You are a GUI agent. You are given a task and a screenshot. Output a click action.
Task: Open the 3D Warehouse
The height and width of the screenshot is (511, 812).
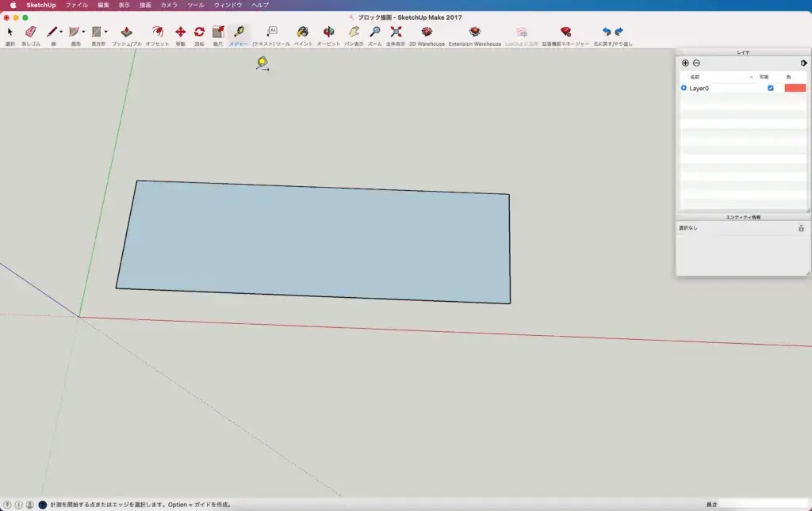click(427, 32)
